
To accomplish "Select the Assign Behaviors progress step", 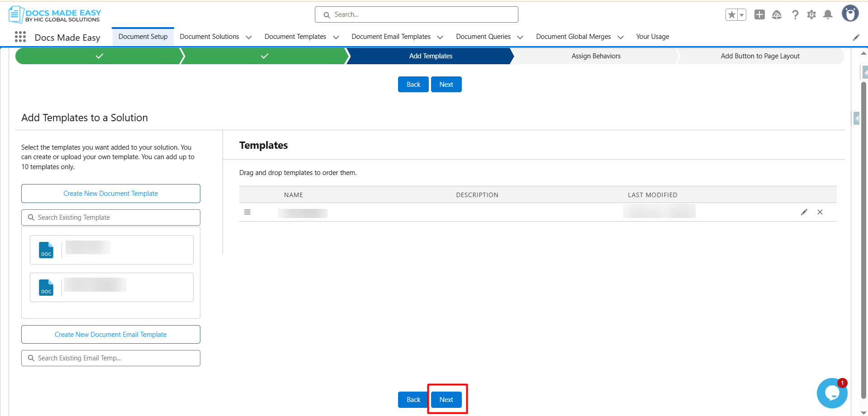I will click(596, 56).
